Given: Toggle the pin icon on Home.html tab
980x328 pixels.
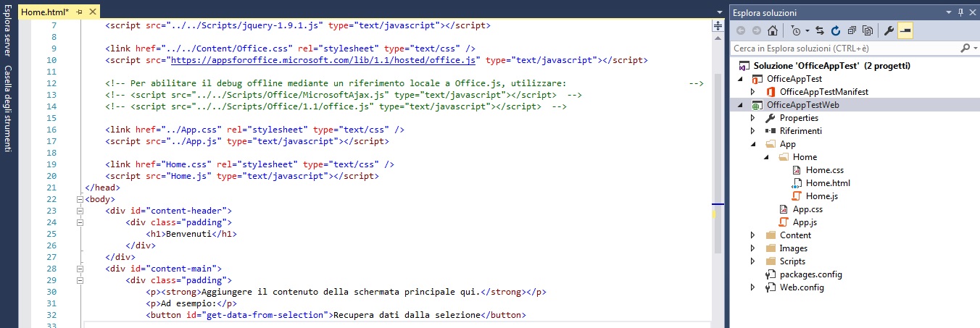Looking at the screenshot, I should click(x=80, y=12).
